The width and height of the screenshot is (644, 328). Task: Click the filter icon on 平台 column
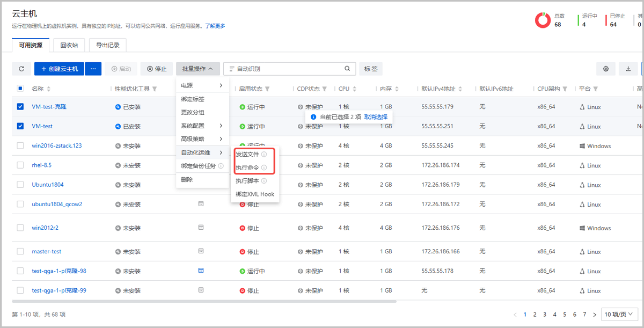(x=596, y=89)
